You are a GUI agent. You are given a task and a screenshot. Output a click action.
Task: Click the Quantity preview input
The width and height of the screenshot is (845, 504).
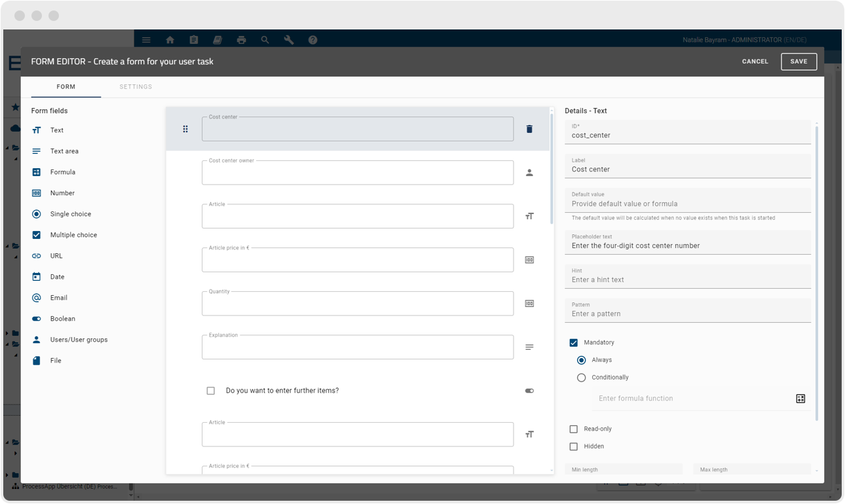(x=358, y=304)
